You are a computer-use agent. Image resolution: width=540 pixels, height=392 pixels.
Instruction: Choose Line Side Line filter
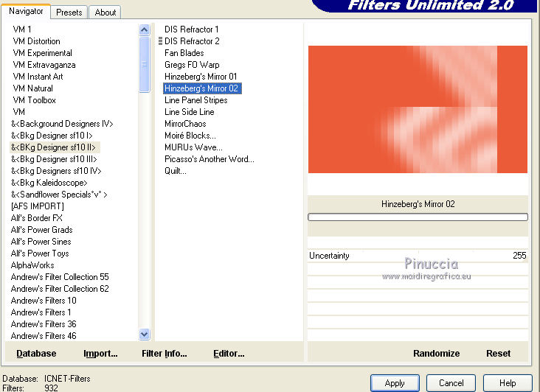tap(189, 112)
